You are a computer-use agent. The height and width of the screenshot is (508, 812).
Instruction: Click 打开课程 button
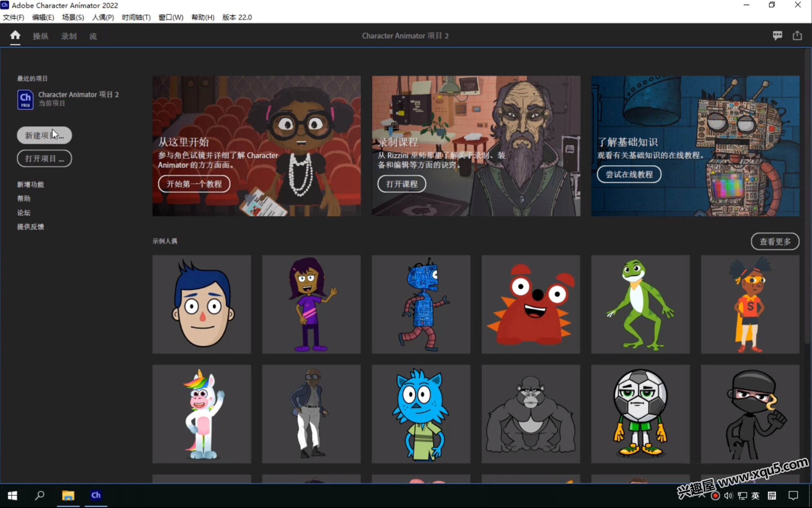point(402,184)
